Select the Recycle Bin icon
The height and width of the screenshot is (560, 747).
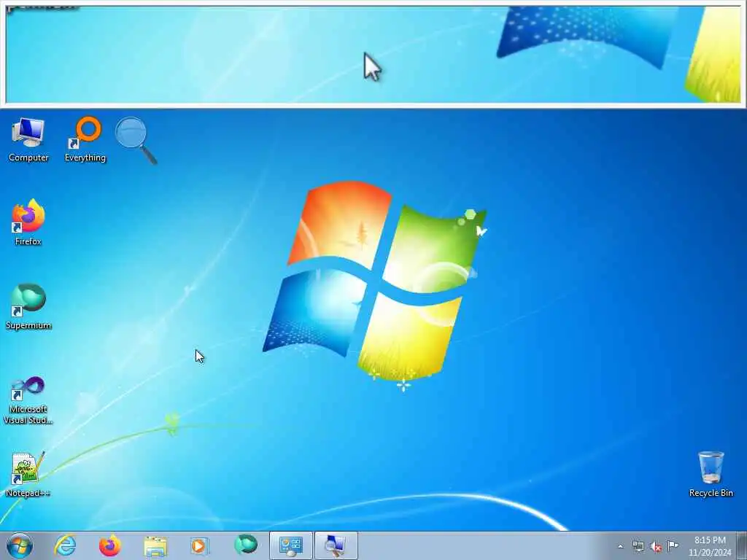tap(711, 474)
